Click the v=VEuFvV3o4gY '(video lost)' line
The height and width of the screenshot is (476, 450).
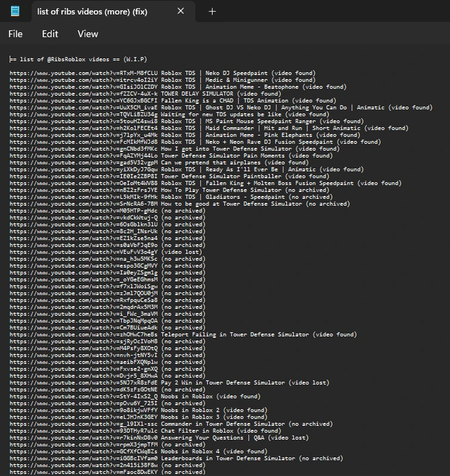(x=105, y=252)
